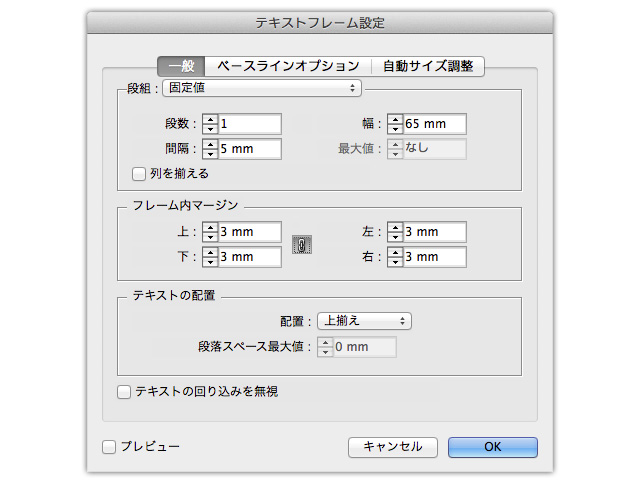This screenshot has height=489, width=640.
Task: Confirm with the OK button
Action: tap(492, 447)
